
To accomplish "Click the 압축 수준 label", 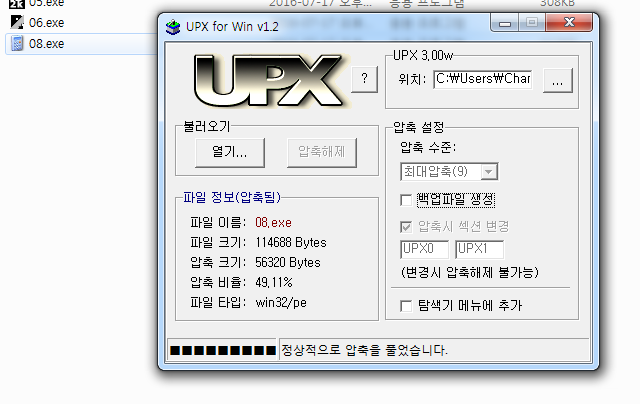I will click(x=428, y=147).
